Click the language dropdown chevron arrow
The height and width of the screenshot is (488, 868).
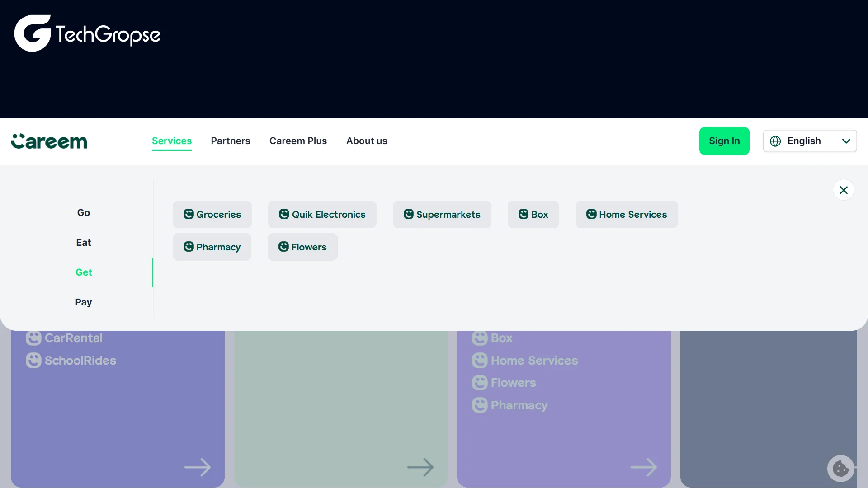coord(846,141)
